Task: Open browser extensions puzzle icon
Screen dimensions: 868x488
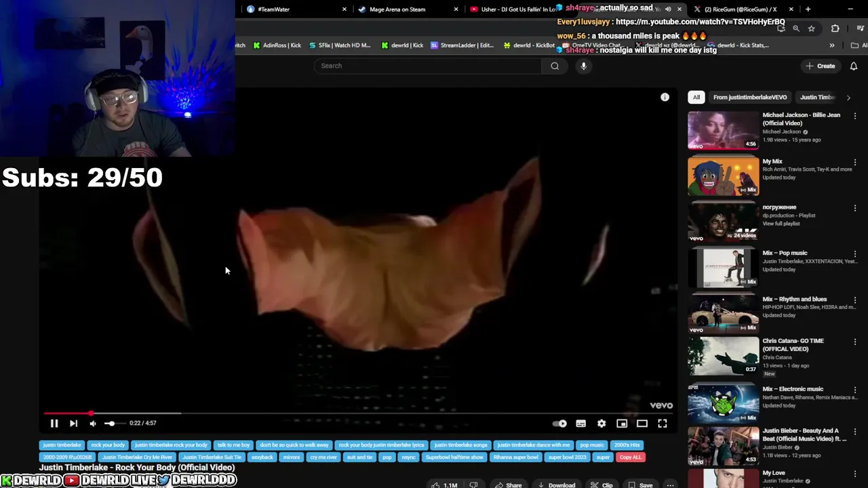Action: pos(835,28)
